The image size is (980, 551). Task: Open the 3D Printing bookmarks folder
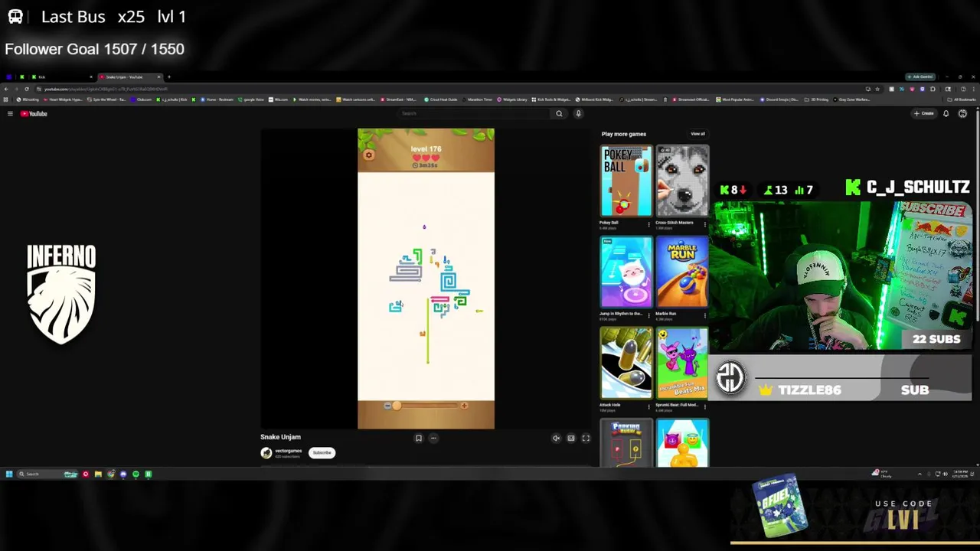[x=816, y=99]
